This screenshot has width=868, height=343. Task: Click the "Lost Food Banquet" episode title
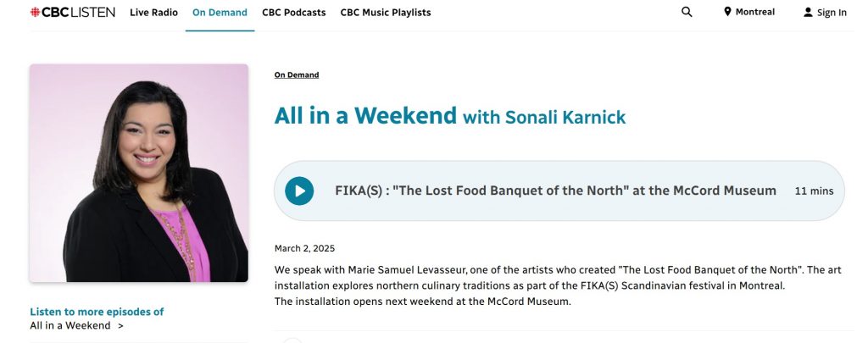point(555,191)
